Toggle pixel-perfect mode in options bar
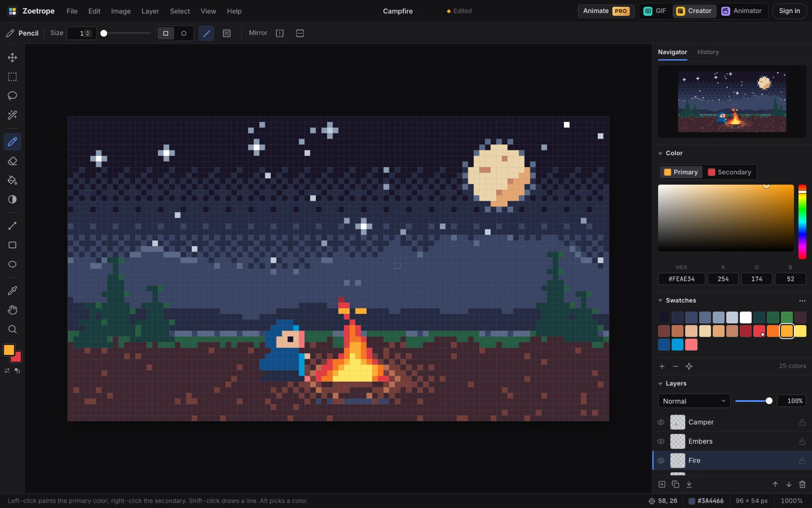Viewport: 812px width, 508px height. click(x=206, y=33)
